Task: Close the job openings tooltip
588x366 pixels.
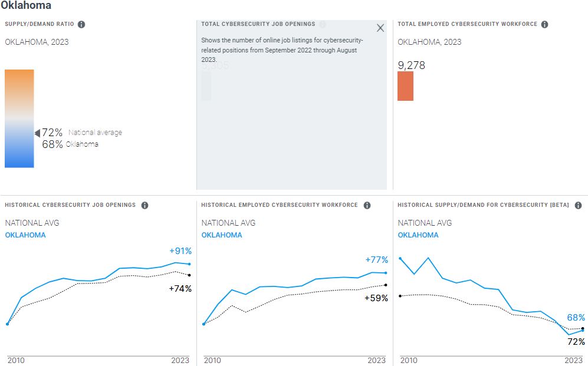Action: click(x=380, y=28)
